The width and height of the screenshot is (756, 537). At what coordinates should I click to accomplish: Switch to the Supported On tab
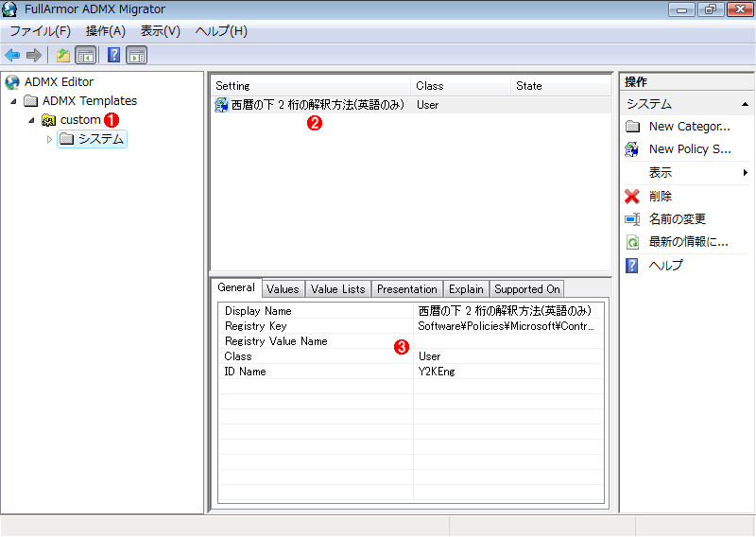527,289
